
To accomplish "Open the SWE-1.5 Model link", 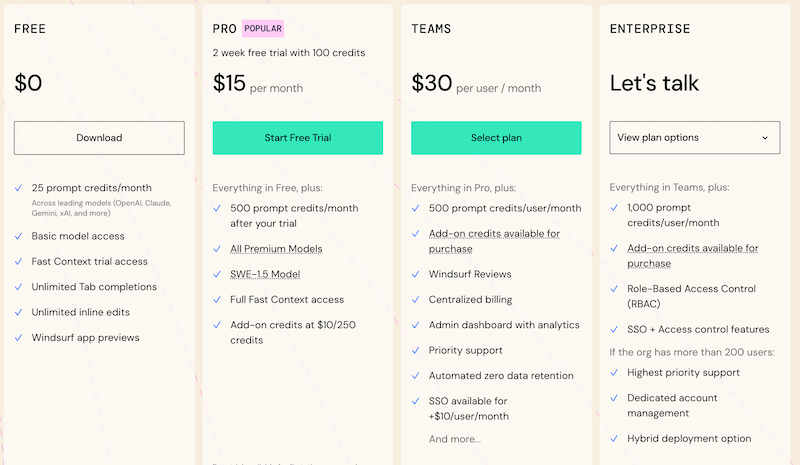I will 265,274.
